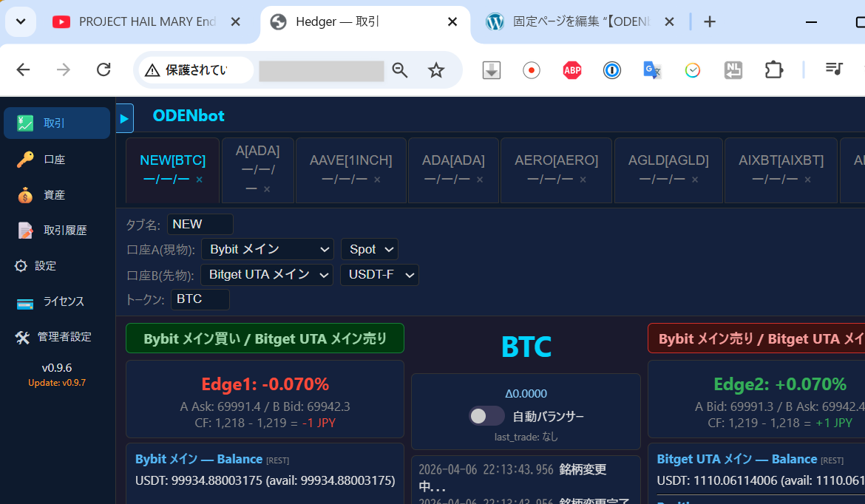Open the 口座A Bybit メイン dropdown
This screenshot has height=504, width=865.
[x=268, y=250]
